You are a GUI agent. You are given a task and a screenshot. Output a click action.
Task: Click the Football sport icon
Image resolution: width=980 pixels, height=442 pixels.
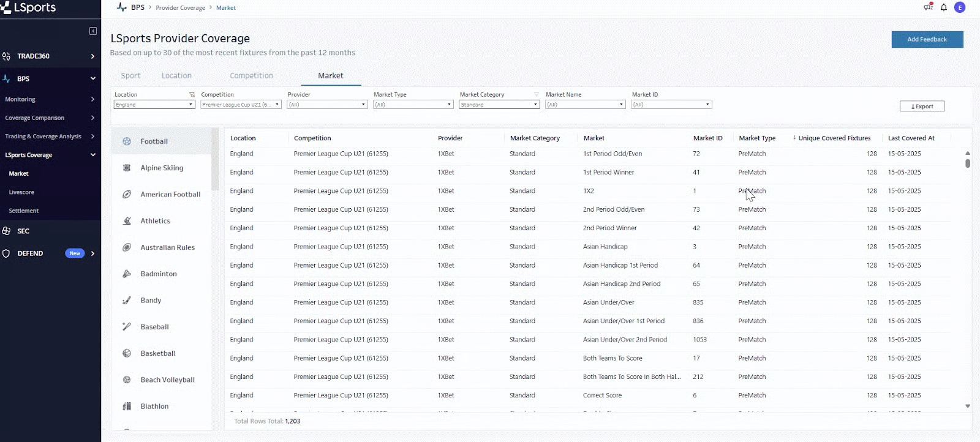coord(127,141)
